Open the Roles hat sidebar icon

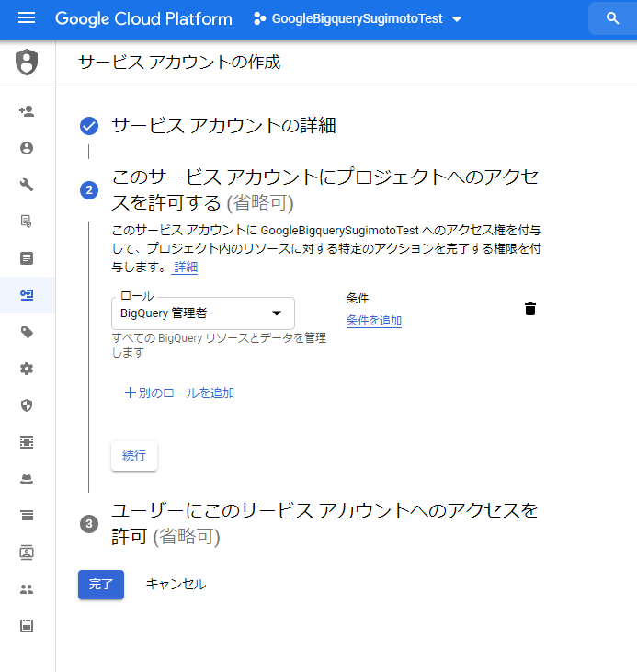click(27, 479)
